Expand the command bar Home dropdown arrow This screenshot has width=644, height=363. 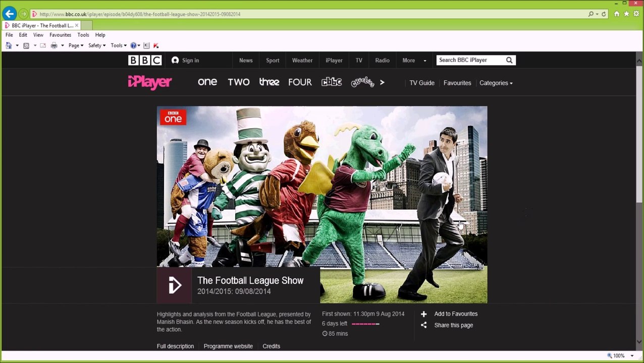[17, 45]
